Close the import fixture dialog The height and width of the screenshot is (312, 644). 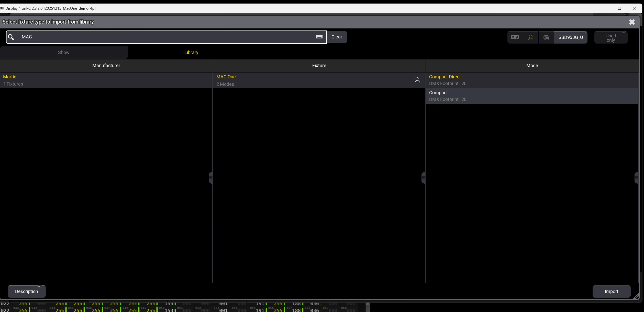[632, 22]
